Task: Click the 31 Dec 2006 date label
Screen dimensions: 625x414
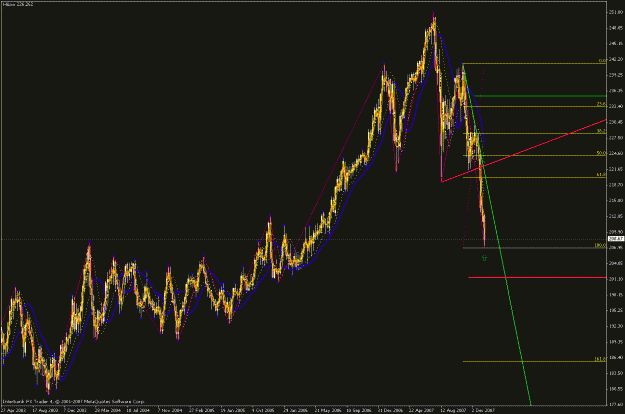Action: click(390, 410)
